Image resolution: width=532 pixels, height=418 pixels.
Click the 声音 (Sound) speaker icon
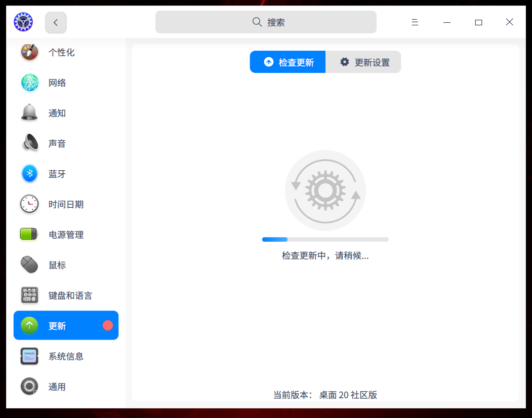click(29, 143)
